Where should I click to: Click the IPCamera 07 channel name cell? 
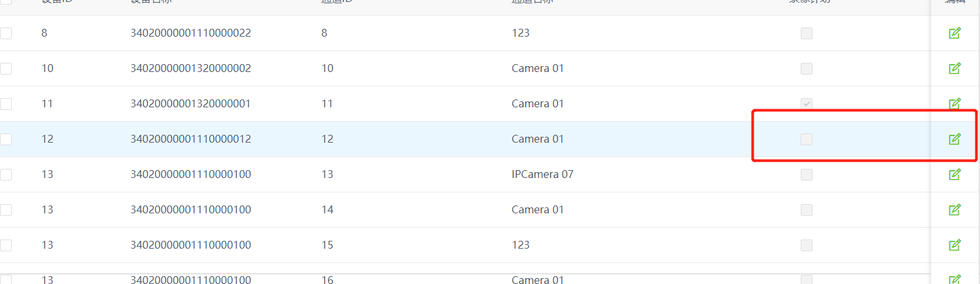(x=542, y=175)
